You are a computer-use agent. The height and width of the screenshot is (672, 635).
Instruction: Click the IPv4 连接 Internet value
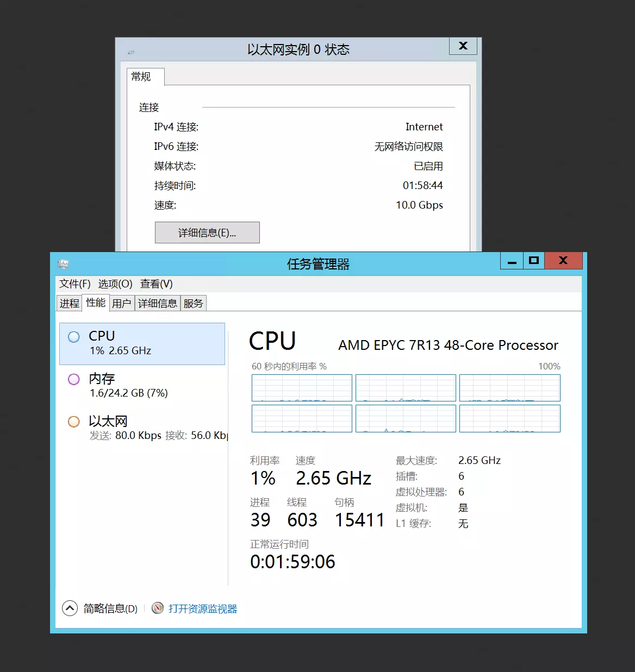[424, 127]
